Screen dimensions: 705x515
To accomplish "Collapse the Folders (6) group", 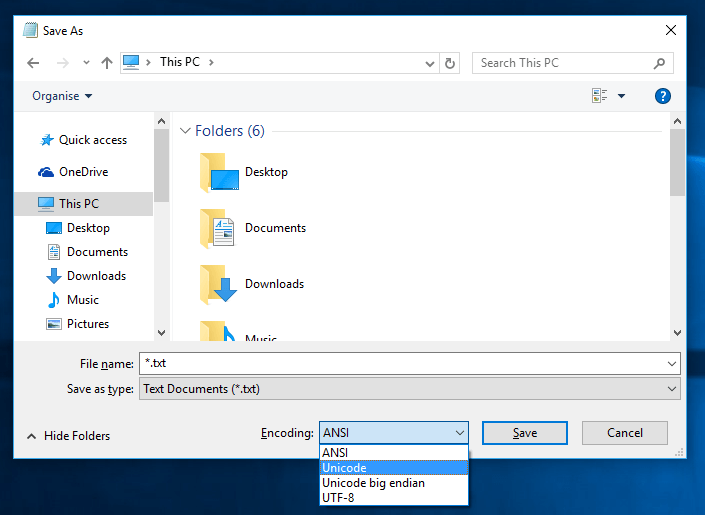I will [x=185, y=131].
